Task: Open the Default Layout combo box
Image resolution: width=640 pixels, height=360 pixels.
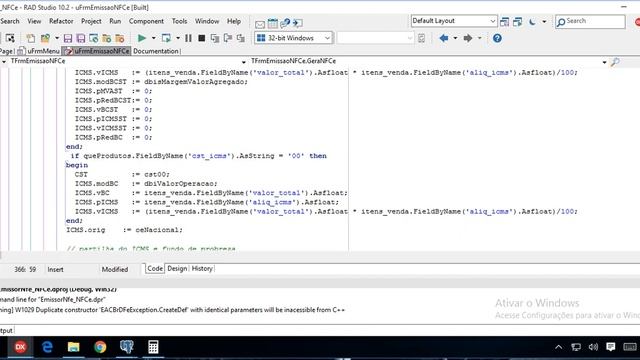Action: tap(454, 21)
